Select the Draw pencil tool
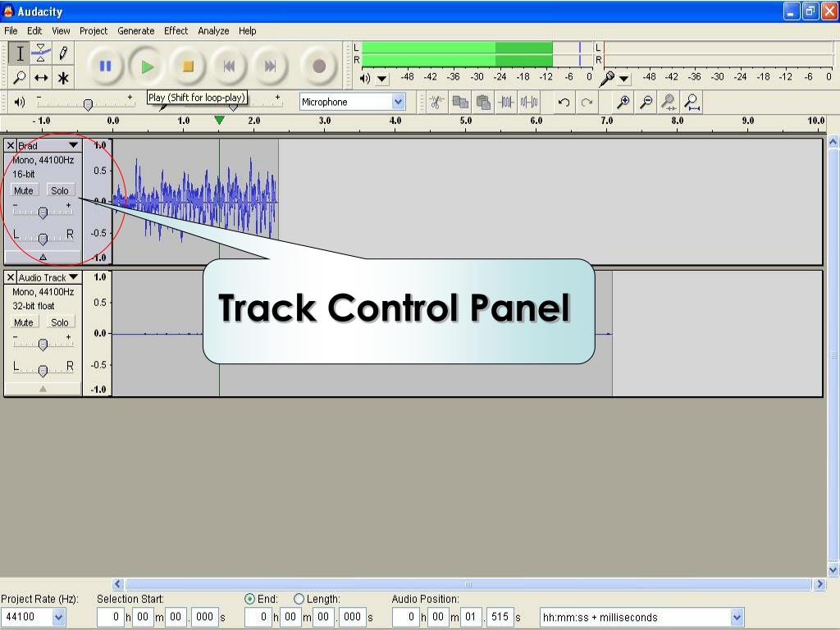Image resolution: width=840 pixels, height=630 pixels. pos(63,53)
